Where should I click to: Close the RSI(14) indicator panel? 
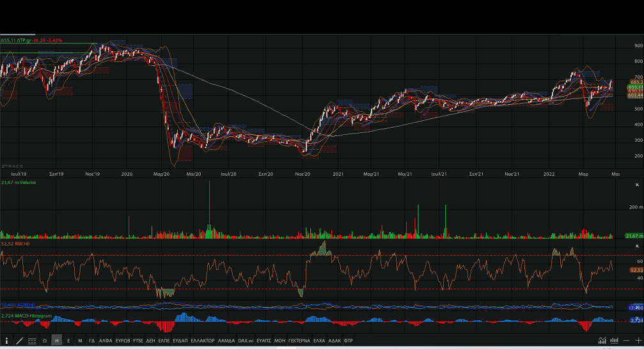pyautogui.click(x=637, y=245)
